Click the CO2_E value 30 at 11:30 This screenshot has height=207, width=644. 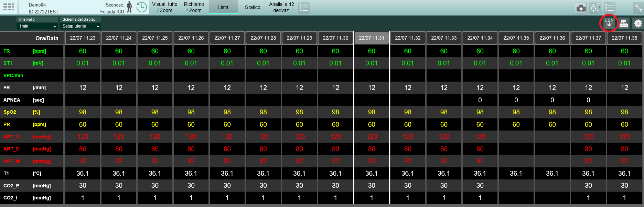coord(335,186)
